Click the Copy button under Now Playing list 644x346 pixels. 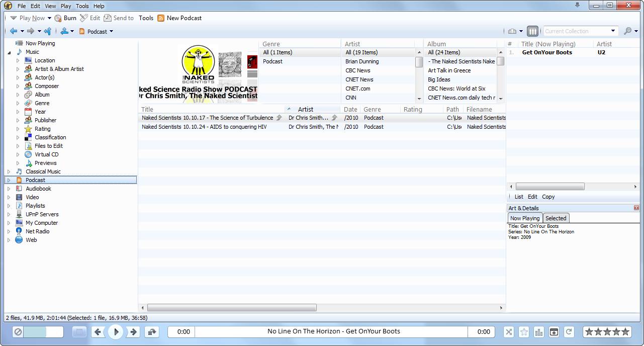pyautogui.click(x=548, y=197)
